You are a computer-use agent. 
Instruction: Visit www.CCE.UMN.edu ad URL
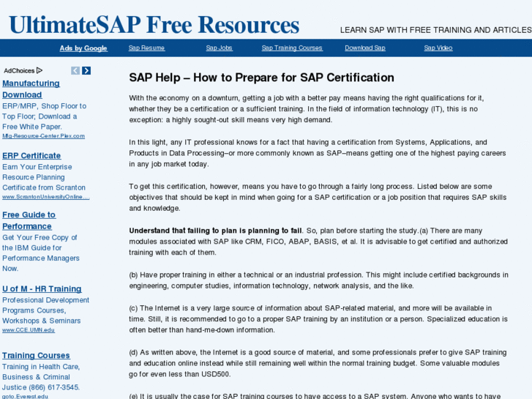coord(29,330)
